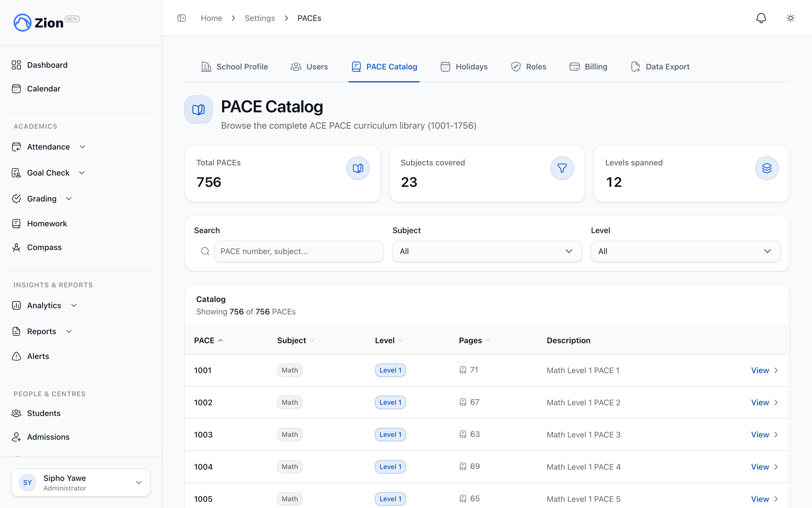
Task: Sort by PACE column header
Action: (208, 340)
